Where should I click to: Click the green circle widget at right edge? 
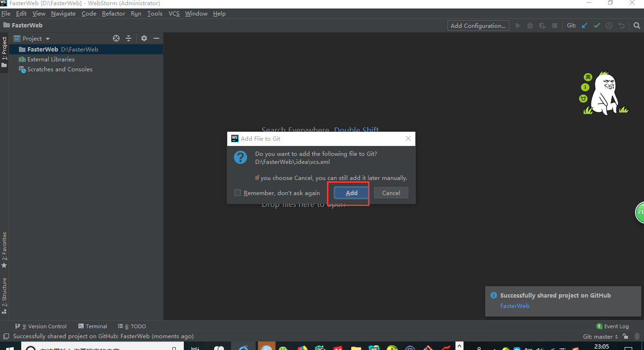coord(640,212)
